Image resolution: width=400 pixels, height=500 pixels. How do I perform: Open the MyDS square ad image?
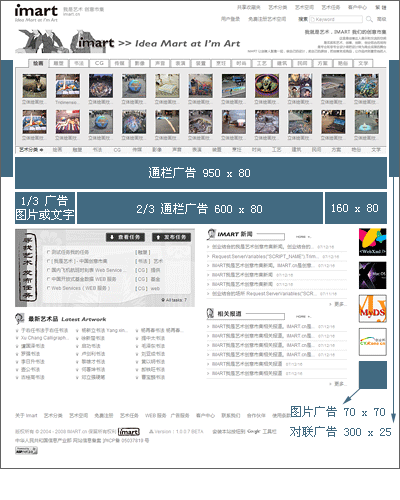click(x=373, y=309)
